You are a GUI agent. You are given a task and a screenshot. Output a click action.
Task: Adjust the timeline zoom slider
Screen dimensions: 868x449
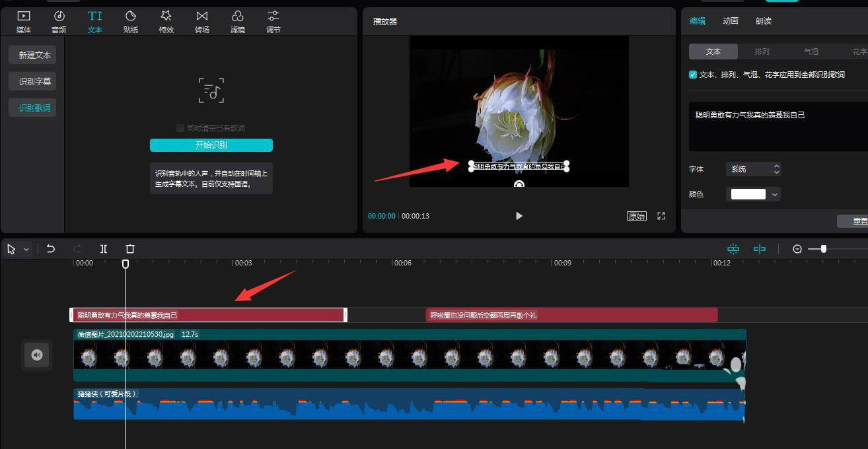click(x=823, y=249)
